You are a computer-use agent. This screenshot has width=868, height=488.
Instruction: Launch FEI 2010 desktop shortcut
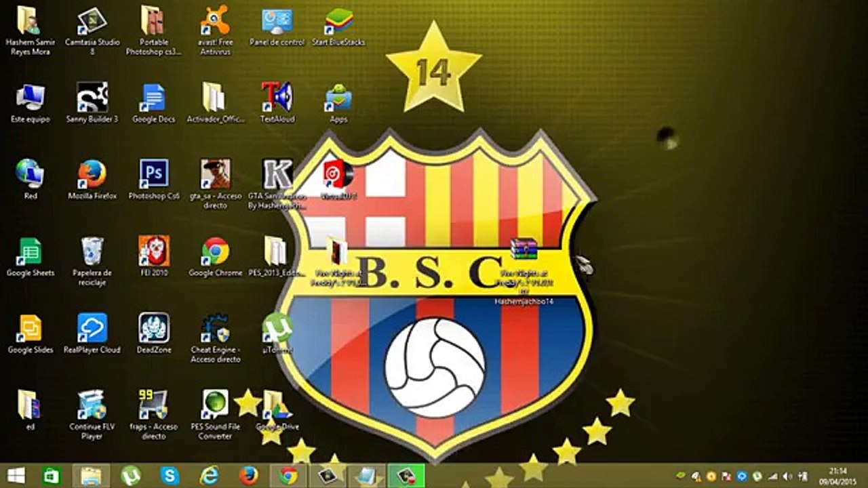coord(154,256)
